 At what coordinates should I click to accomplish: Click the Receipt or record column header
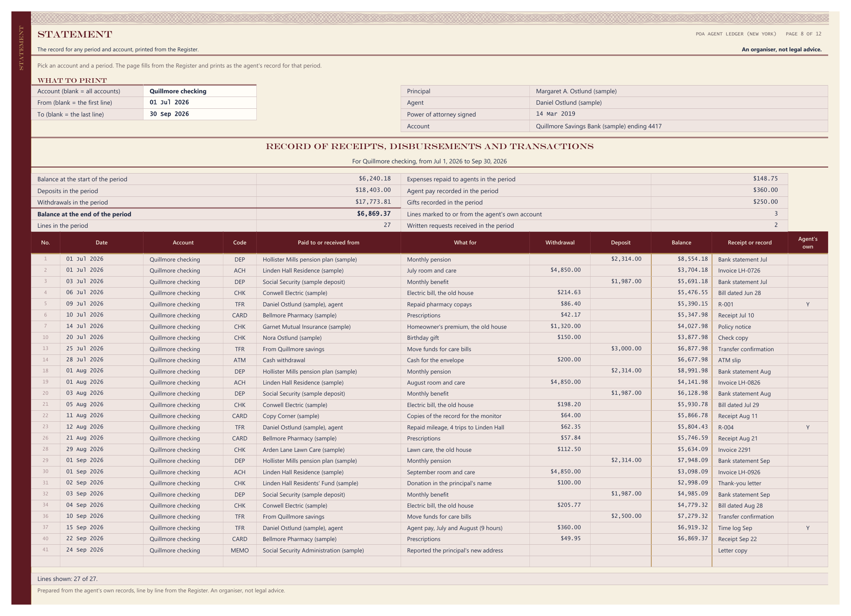750,242
